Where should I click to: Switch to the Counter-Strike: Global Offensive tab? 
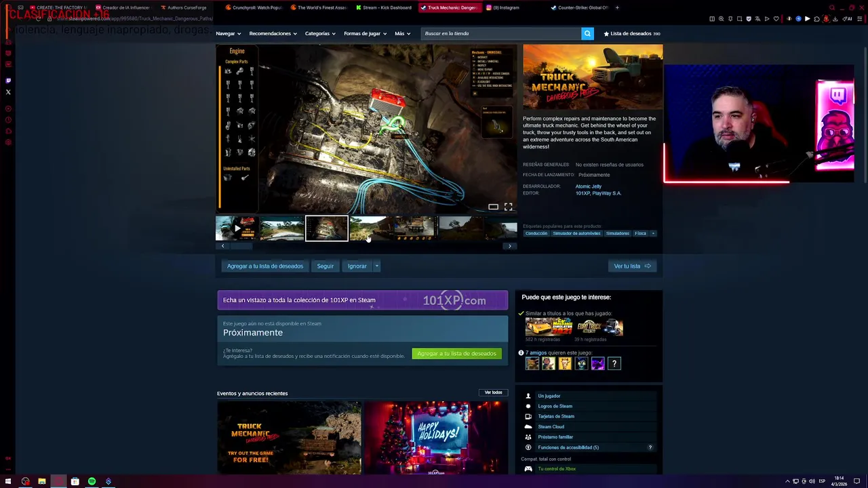coord(579,7)
